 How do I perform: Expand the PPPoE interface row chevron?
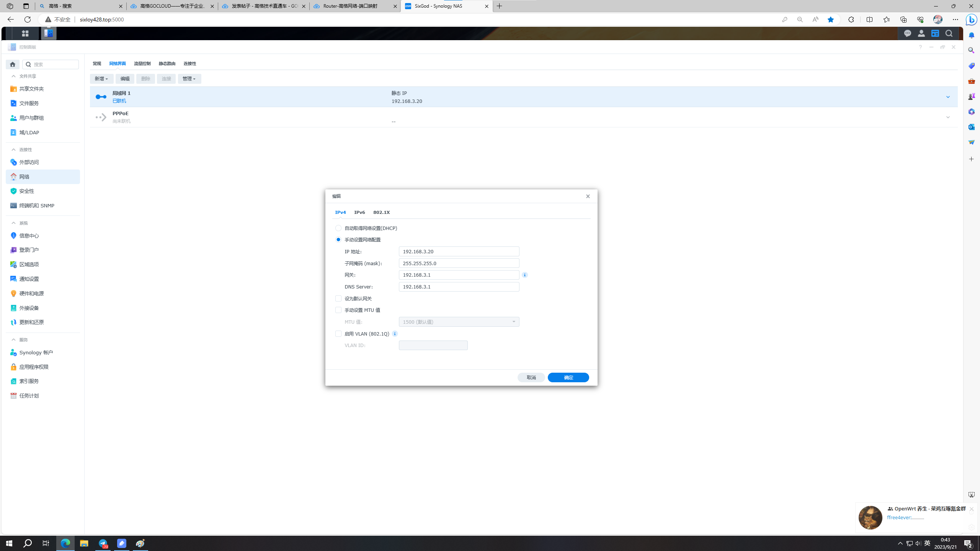pyautogui.click(x=948, y=117)
